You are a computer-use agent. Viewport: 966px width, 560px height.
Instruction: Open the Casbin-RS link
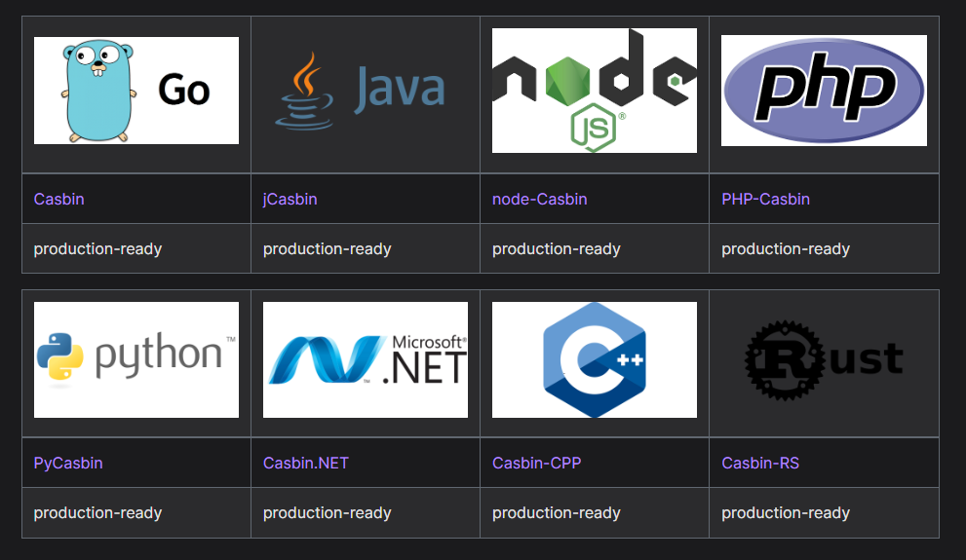coord(760,463)
